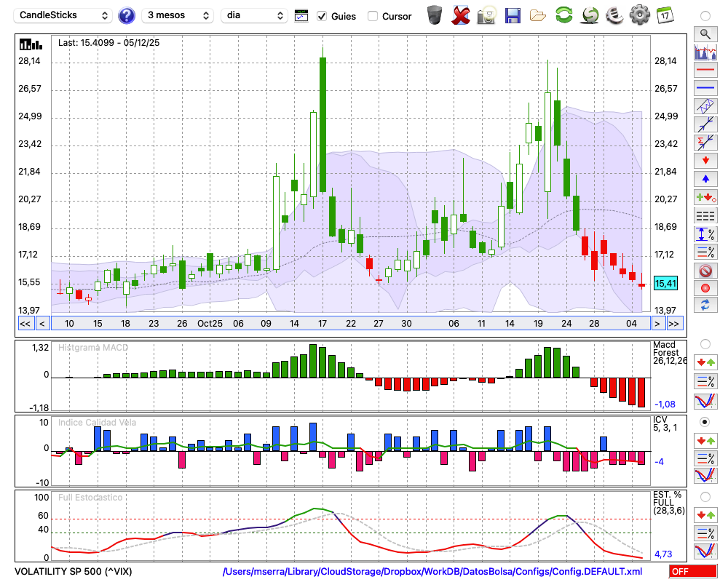Click the magnifying glass zoom tool
This screenshot has height=582, width=728.
pos(705,33)
